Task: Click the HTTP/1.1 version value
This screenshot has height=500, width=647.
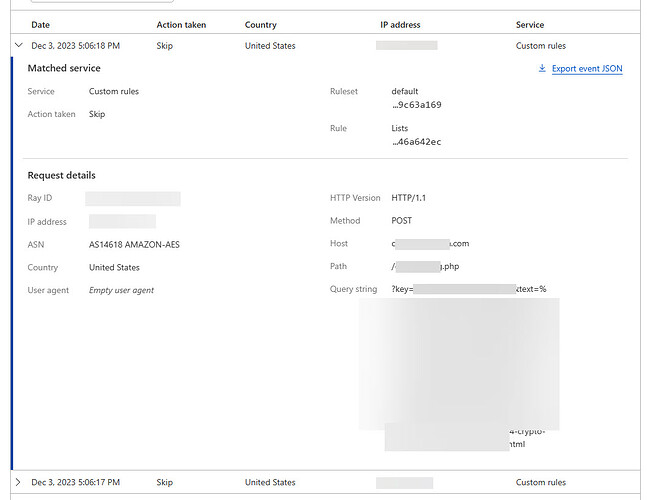Action: pos(409,198)
